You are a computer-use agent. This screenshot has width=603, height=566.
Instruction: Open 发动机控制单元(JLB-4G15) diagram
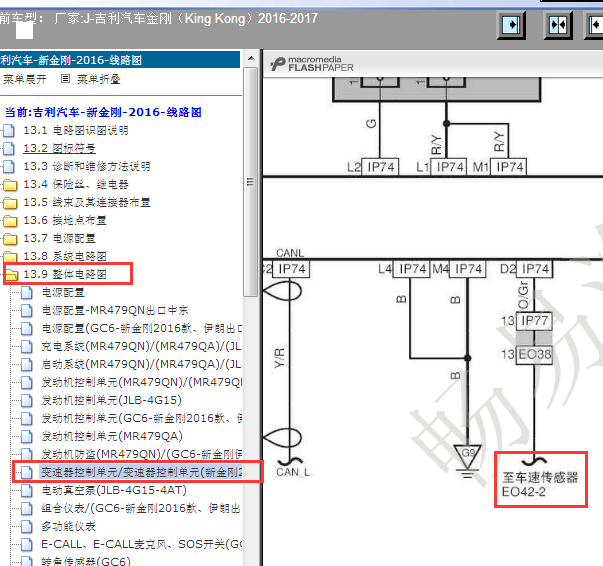point(112,400)
